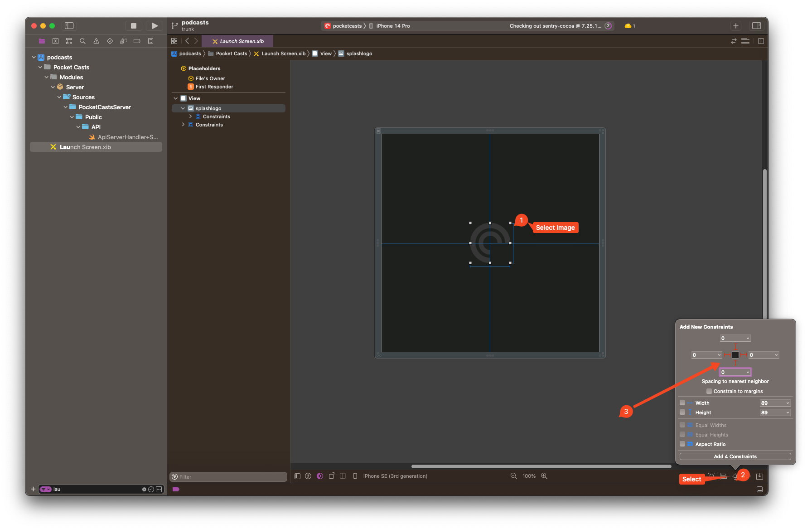812x529 pixels.
Task: Stop the running scheme
Action: (134, 26)
